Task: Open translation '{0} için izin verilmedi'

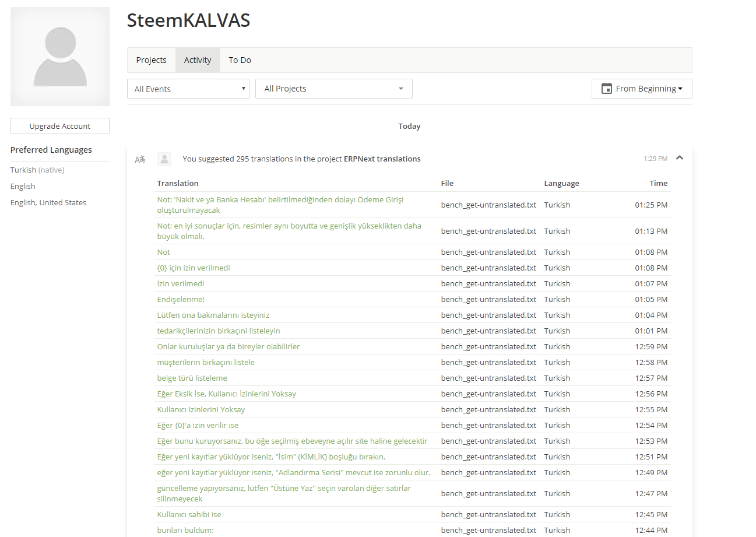Action: coord(194,268)
